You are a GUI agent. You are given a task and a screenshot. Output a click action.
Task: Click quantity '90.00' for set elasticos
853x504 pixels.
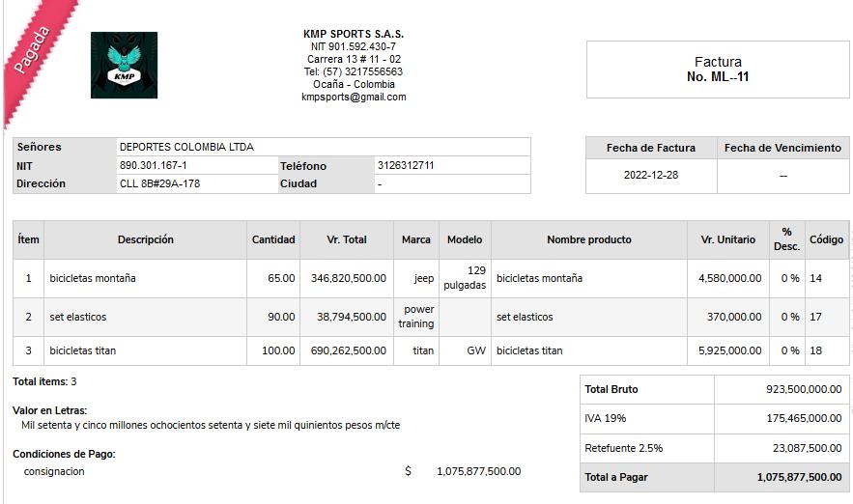[281, 317]
